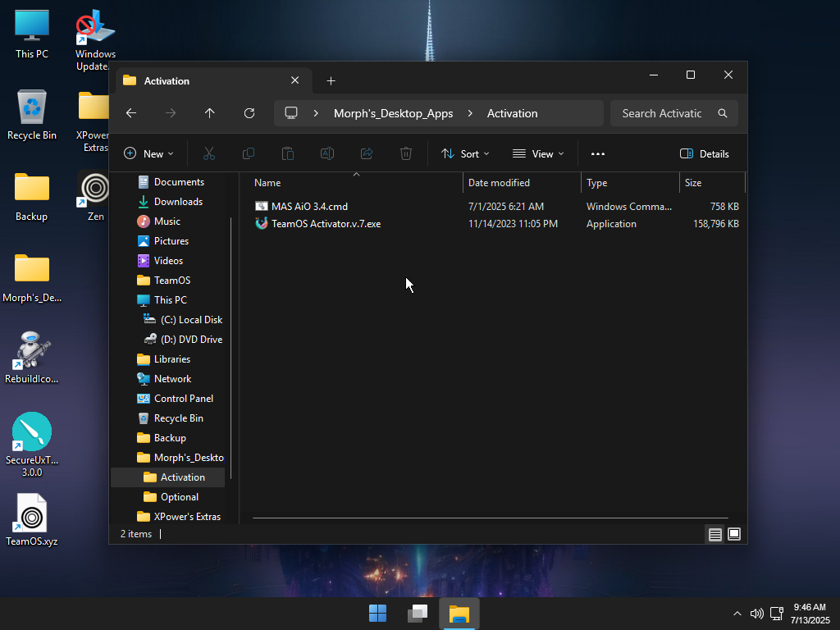Click the Share icon in toolbar
840x630 pixels.
coord(367,153)
